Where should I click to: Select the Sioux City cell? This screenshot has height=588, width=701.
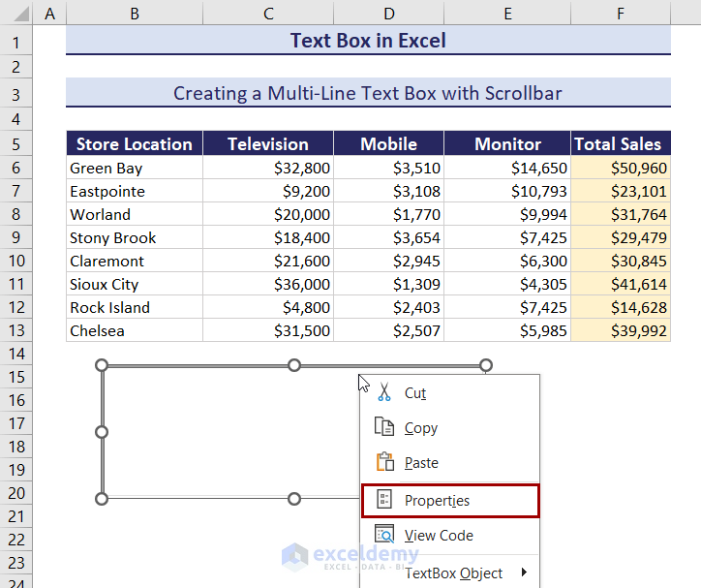click(x=134, y=284)
